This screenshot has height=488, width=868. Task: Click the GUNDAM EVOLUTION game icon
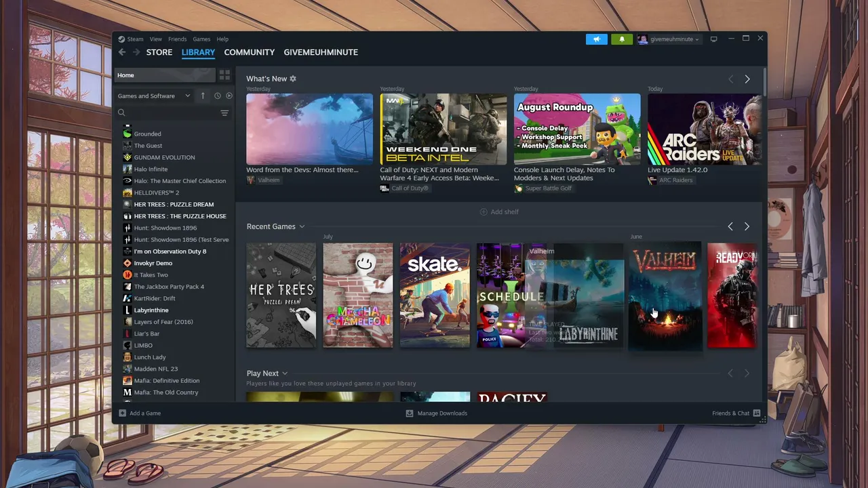click(x=127, y=157)
